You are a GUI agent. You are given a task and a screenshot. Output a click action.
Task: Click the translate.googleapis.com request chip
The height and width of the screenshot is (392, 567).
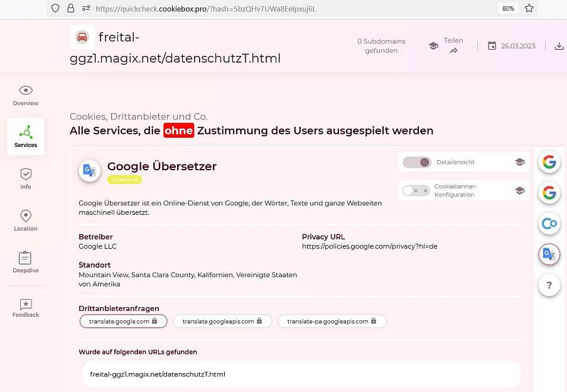(222, 321)
